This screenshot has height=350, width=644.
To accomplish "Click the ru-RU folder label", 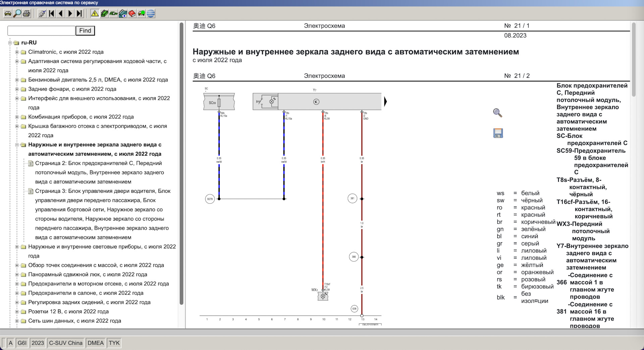I will pyautogui.click(x=29, y=43).
